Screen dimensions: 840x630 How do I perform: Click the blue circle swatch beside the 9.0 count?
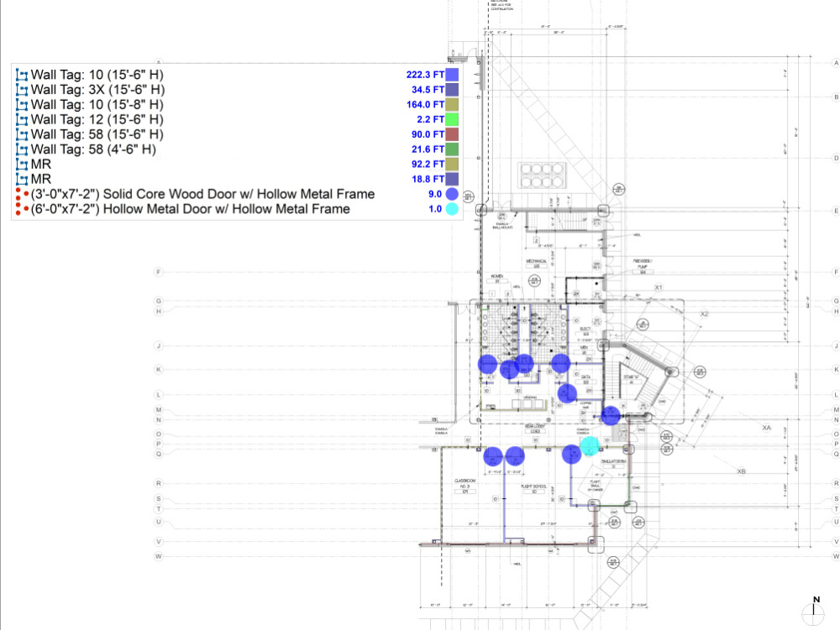coord(453,194)
